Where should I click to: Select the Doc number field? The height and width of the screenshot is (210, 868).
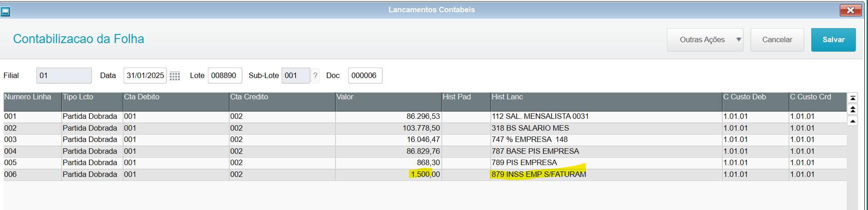pyautogui.click(x=365, y=76)
